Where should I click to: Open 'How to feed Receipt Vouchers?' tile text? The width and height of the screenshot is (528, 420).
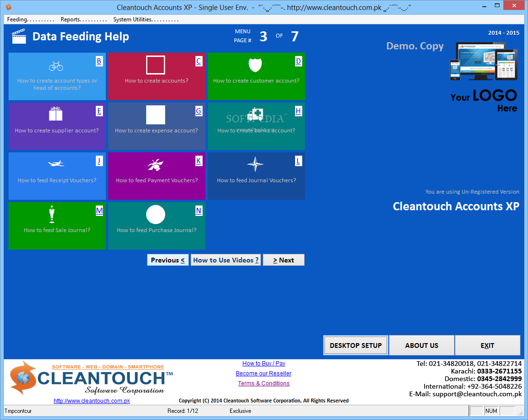click(x=57, y=180)
